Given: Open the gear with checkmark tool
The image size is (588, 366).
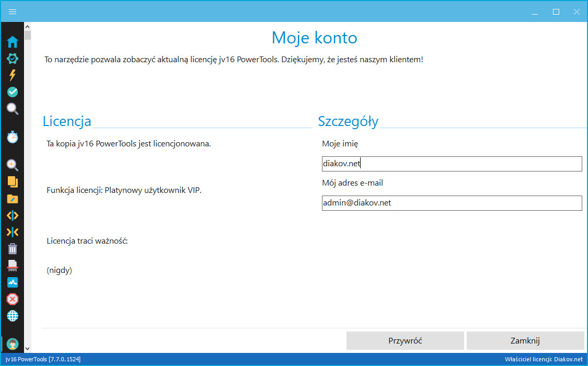Looking at the screenshot, I should [13, 59].
